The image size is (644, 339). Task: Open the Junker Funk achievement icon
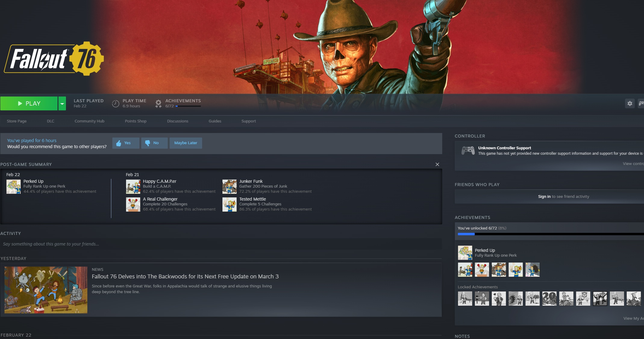229,186
